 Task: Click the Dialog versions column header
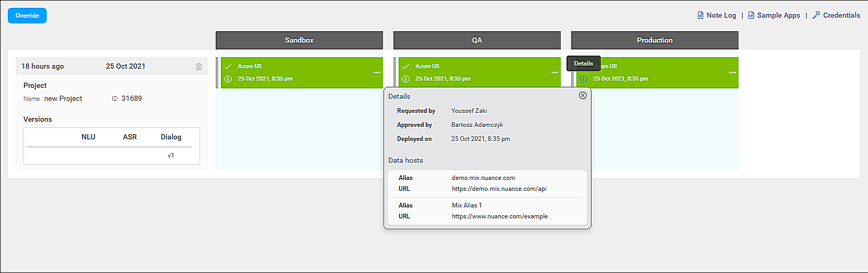pos(171,137)
